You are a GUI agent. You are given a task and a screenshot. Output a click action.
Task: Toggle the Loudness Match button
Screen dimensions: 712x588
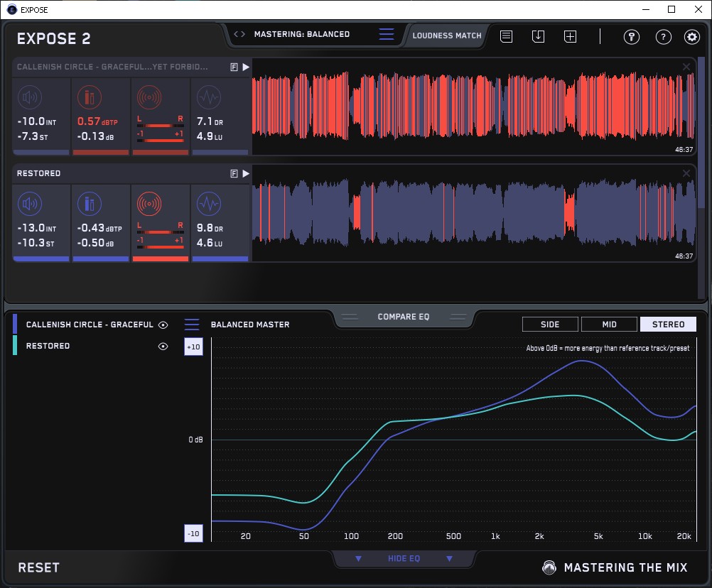pos(447,35)
